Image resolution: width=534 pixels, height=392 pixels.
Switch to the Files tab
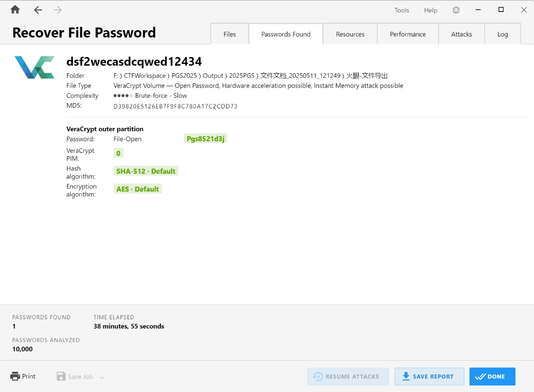click(x=229, y=34)
